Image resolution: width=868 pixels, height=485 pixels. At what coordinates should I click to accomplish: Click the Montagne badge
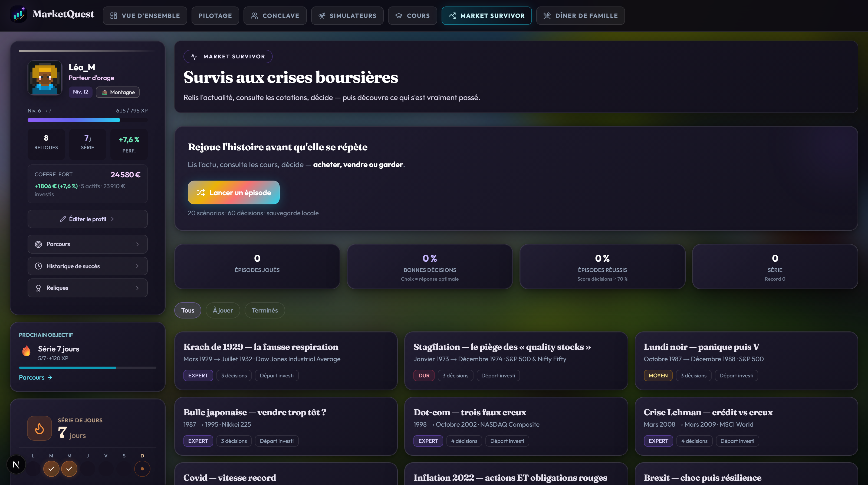pyautogui.click(x=118, y=92)
